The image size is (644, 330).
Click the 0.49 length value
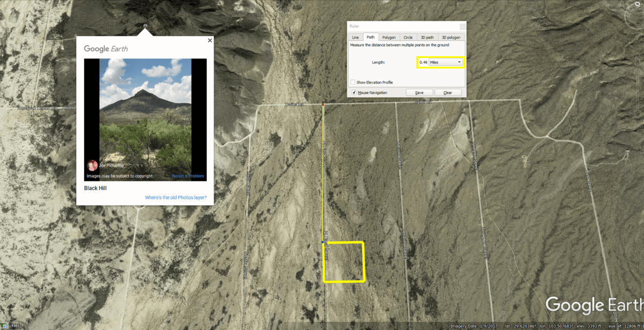[423, 62]
